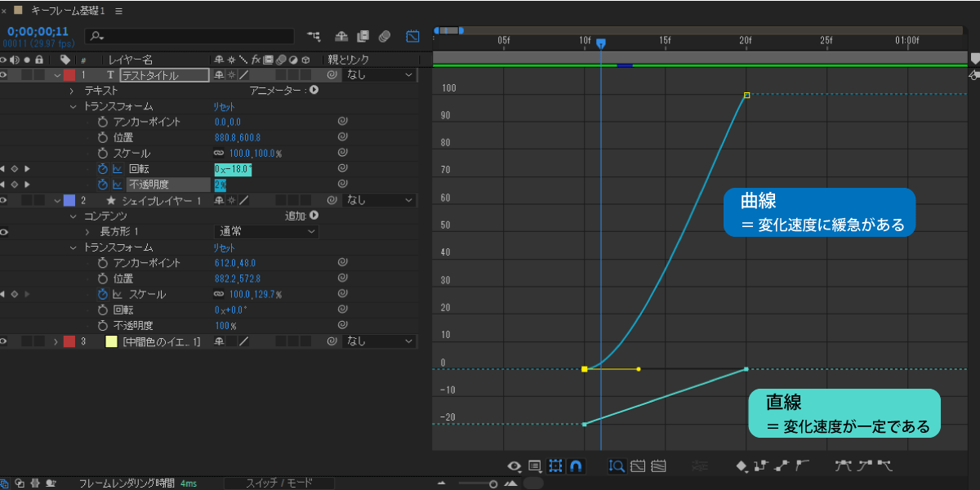Open the graph type and options menu
The image size is (980, 490).
[x=535, y=466]
